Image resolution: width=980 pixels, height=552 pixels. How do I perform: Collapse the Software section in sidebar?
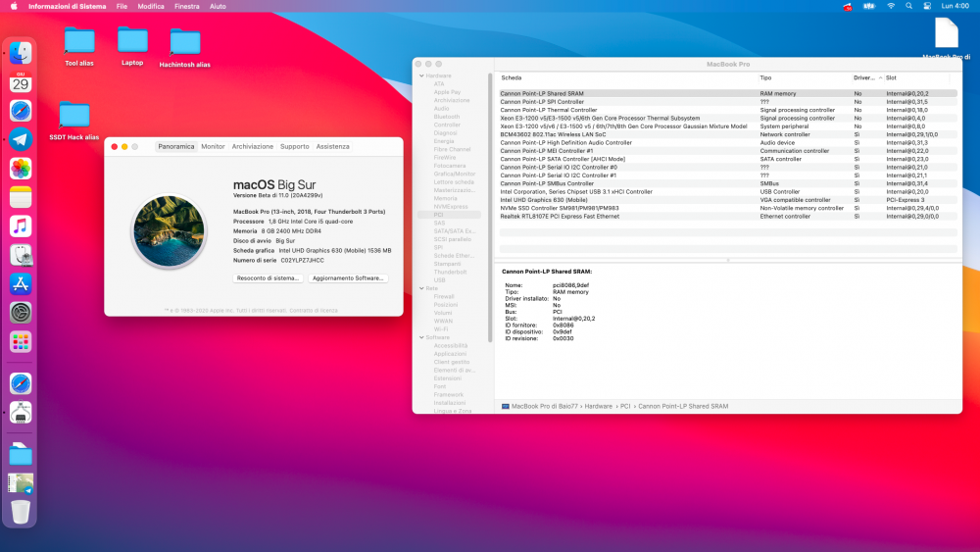[x=421, y=337]
